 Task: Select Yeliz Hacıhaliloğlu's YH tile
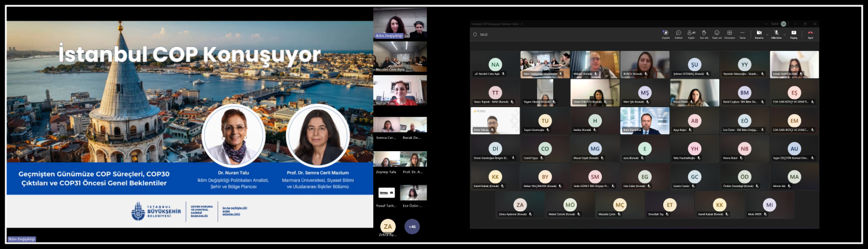pos(695,149)
